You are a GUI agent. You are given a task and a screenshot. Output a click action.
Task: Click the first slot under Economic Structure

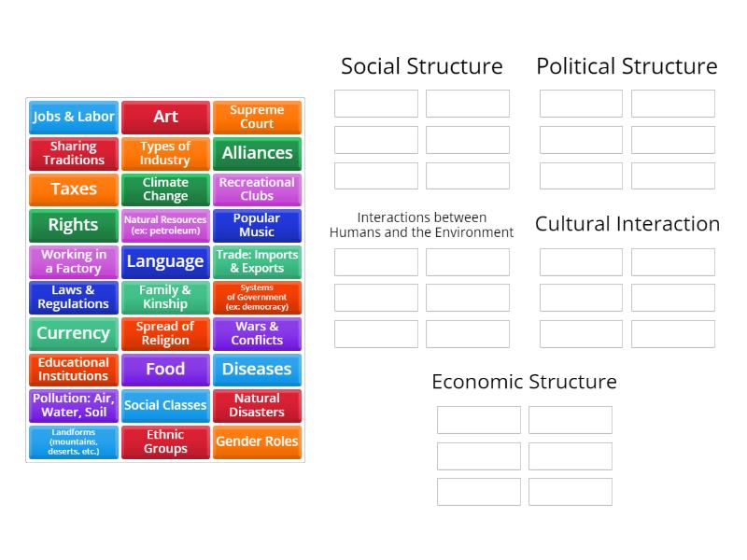[479, 420]
